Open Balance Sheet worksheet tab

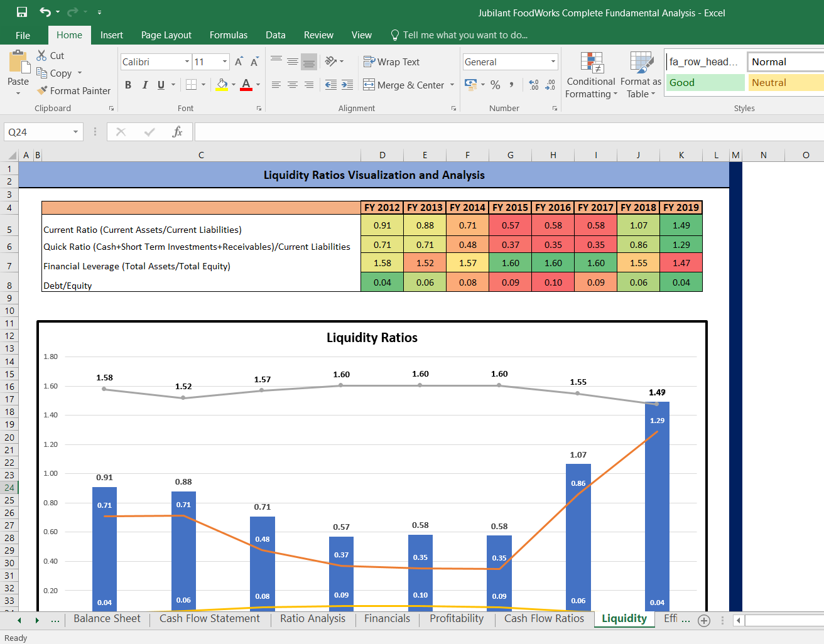tap(107, 619)
